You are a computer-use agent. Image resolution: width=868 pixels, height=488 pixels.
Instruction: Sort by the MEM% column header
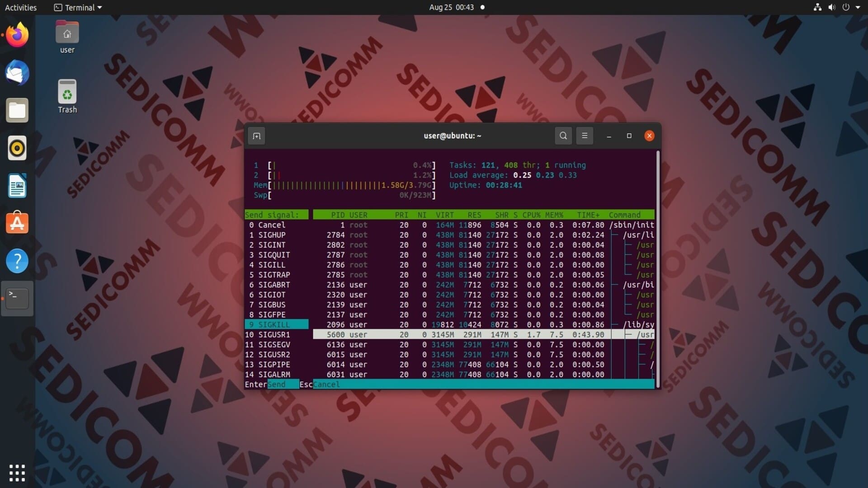554,215
